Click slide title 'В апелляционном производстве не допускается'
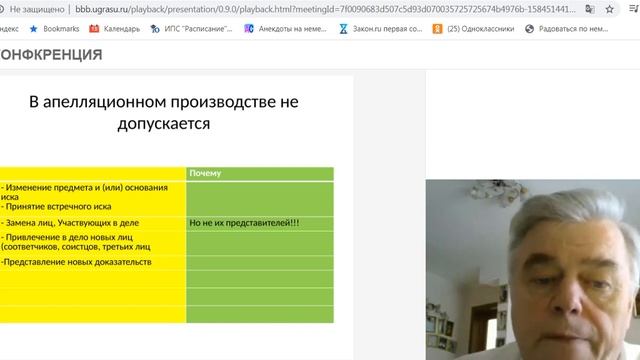 pyautogui.click(x=164, y=112)
